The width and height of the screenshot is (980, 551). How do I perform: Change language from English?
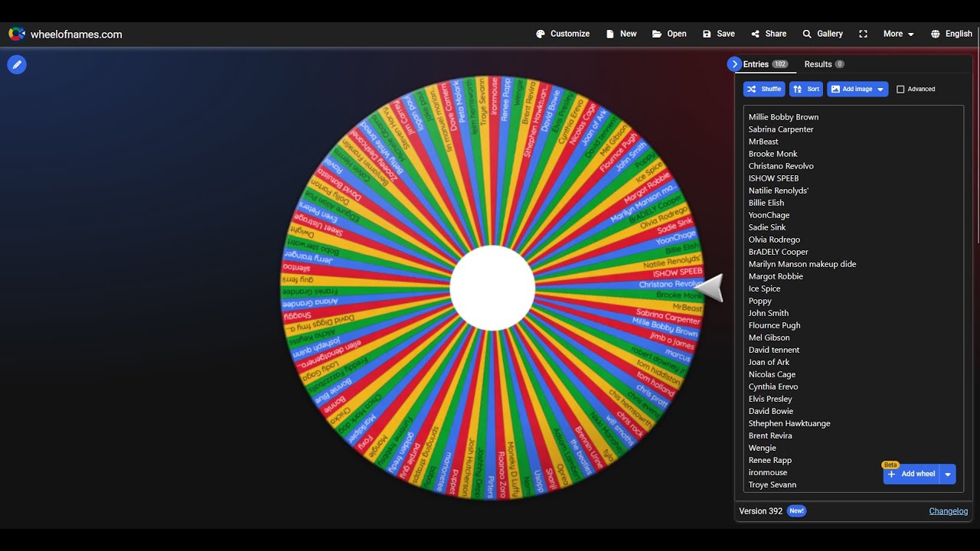click(952, 34)
